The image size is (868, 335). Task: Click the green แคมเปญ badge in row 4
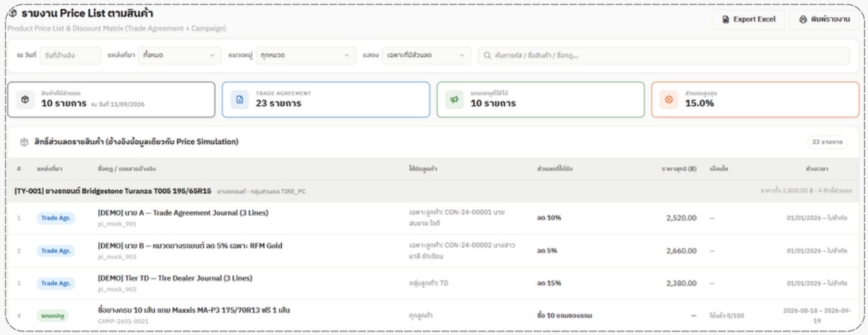tap(52, 315)
